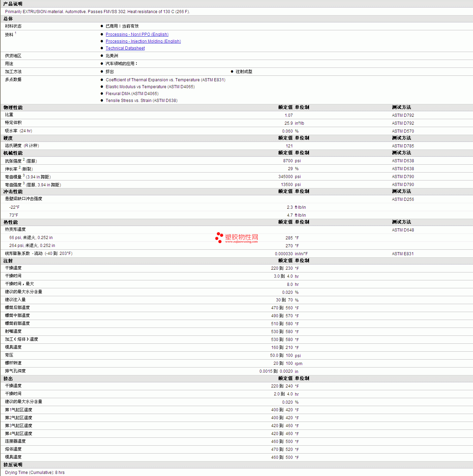Select the 注射成型 processing method

[244, 72]
